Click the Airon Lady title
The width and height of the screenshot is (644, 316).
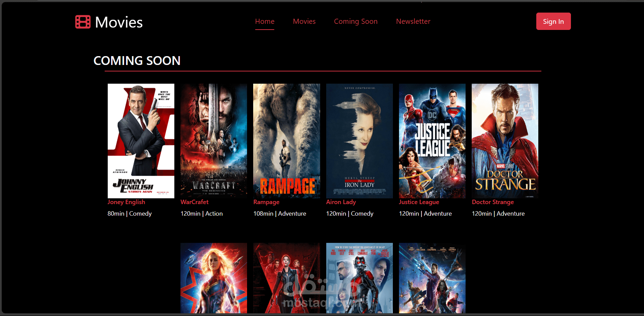[x=341, y=202]
